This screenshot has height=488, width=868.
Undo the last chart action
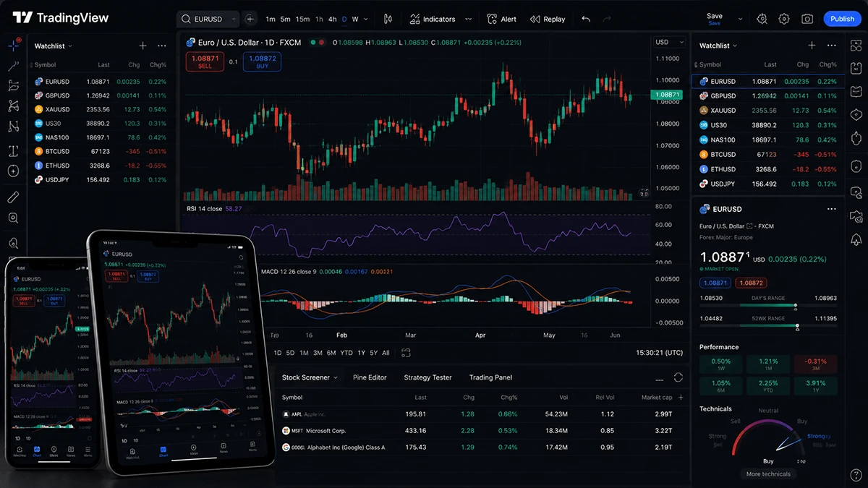pos(586,19)
